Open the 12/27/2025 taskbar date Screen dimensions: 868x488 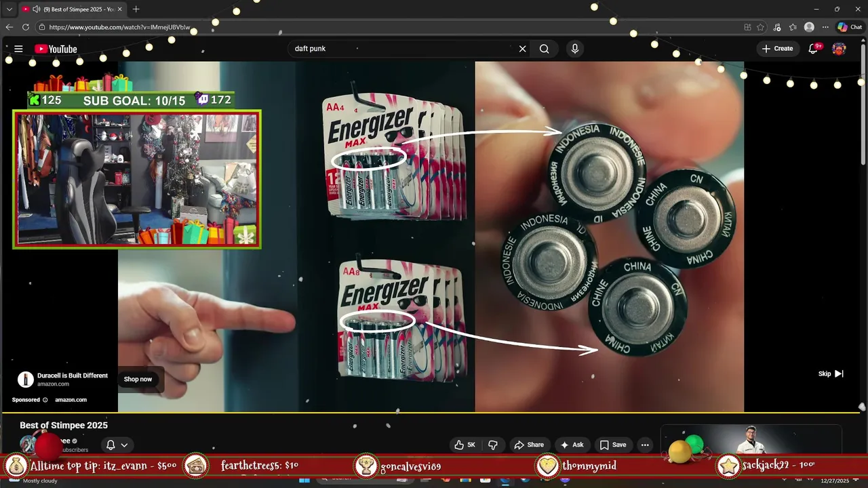(835, 481)
